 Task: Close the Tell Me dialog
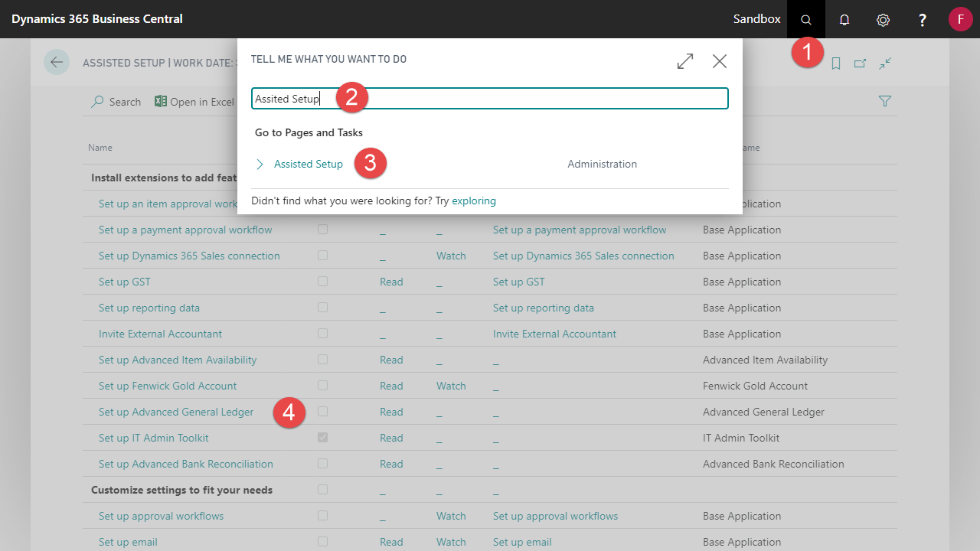coord(720,61)
